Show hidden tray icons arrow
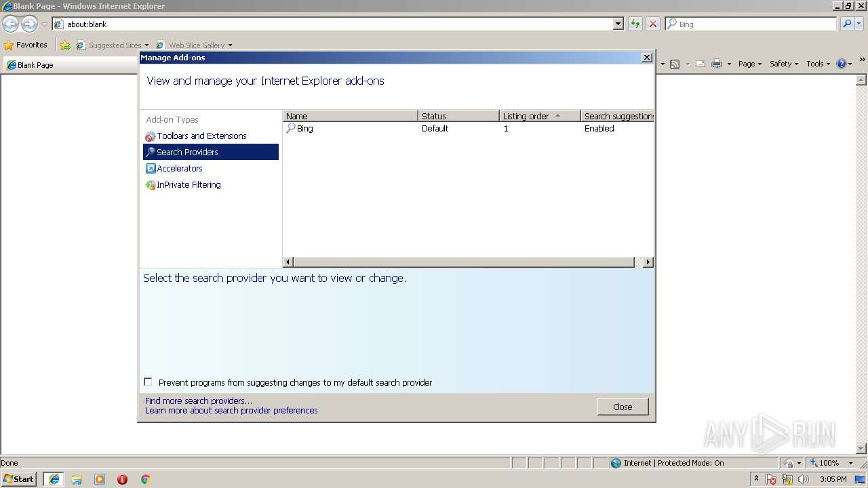Viewport: 868px width, 488px height. coord(756,479)
